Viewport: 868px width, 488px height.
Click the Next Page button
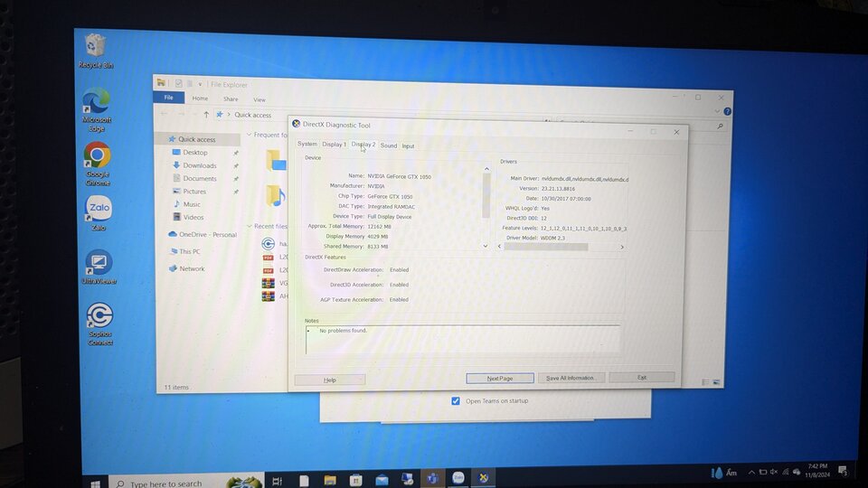tap(500, 378)
